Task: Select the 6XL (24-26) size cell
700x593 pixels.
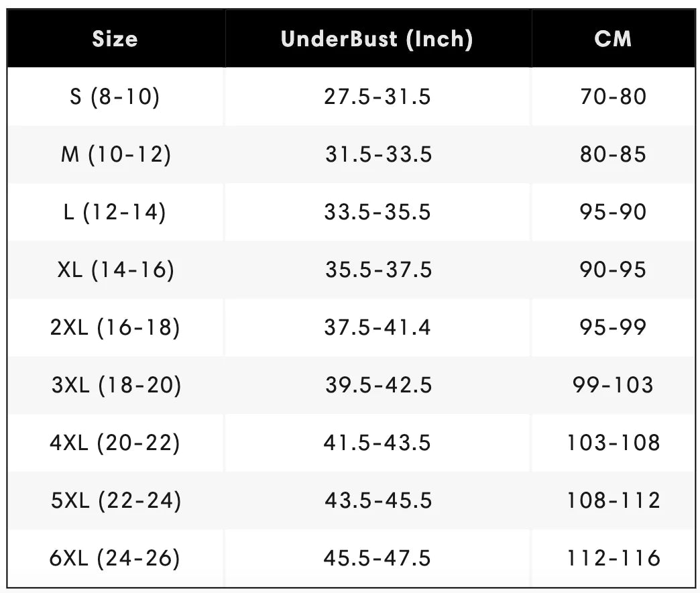Action: point(115,557)
